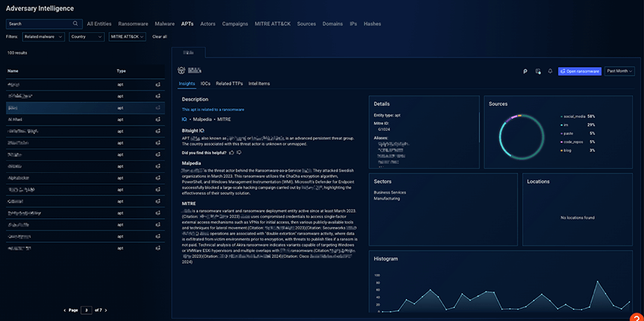This screenshot has width=644, height=321.
Task: Open the Country filter dropdown
Action: pos(87,36)
